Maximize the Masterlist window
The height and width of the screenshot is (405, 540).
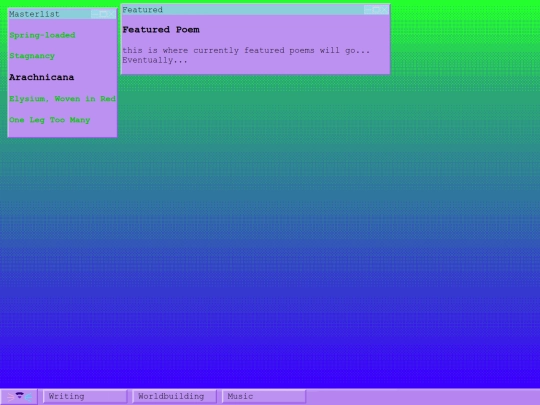click(103, 14)
